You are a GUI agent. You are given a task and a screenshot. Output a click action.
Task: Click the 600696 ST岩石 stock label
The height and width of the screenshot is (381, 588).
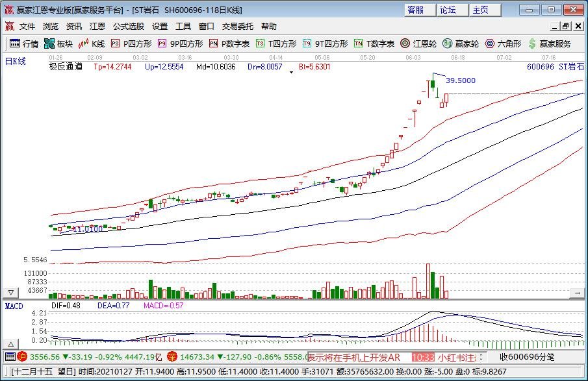pyautogui.click(x=556, y=67)
